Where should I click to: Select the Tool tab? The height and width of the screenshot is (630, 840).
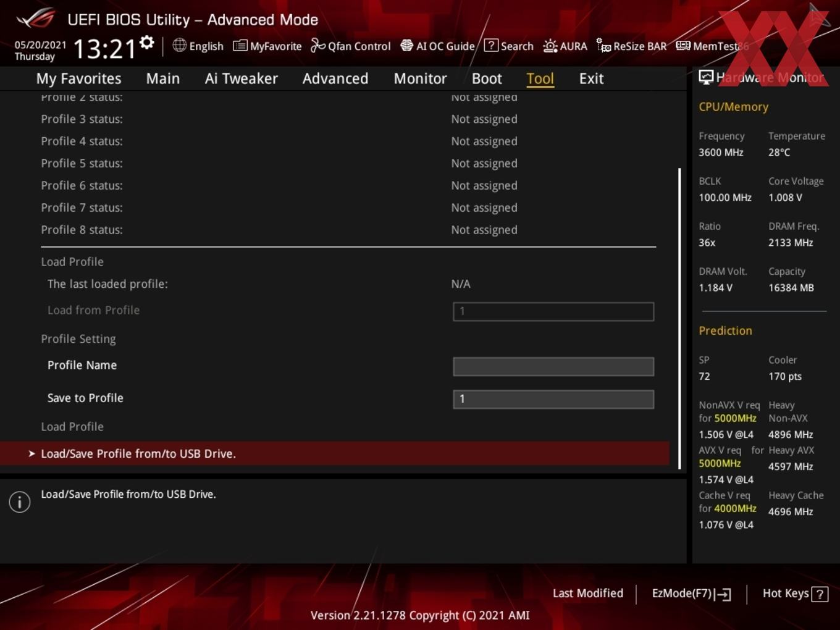click(540, 78)
